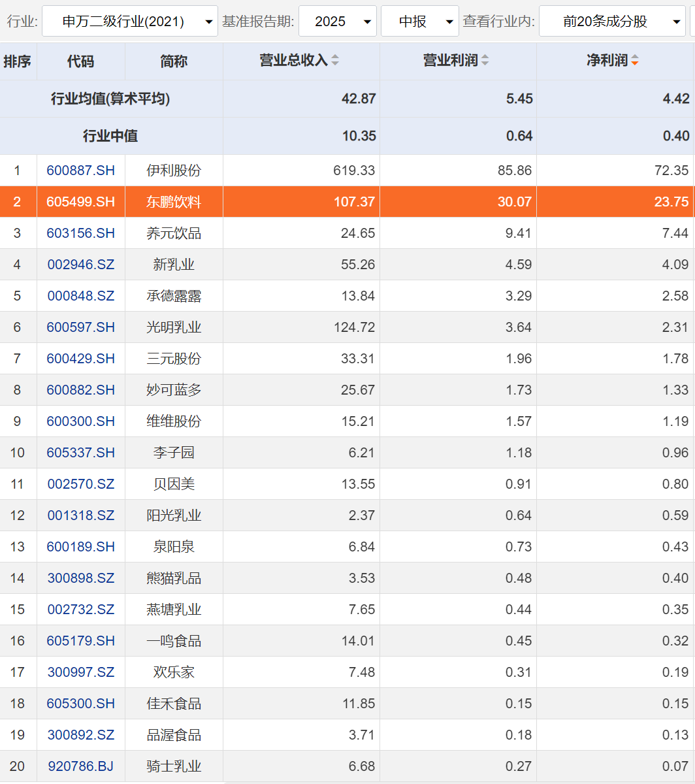The image size is (695, 784).
Task: Click industry average revenue 42.87
Action: pyautogui.click(x=359, y=99)
